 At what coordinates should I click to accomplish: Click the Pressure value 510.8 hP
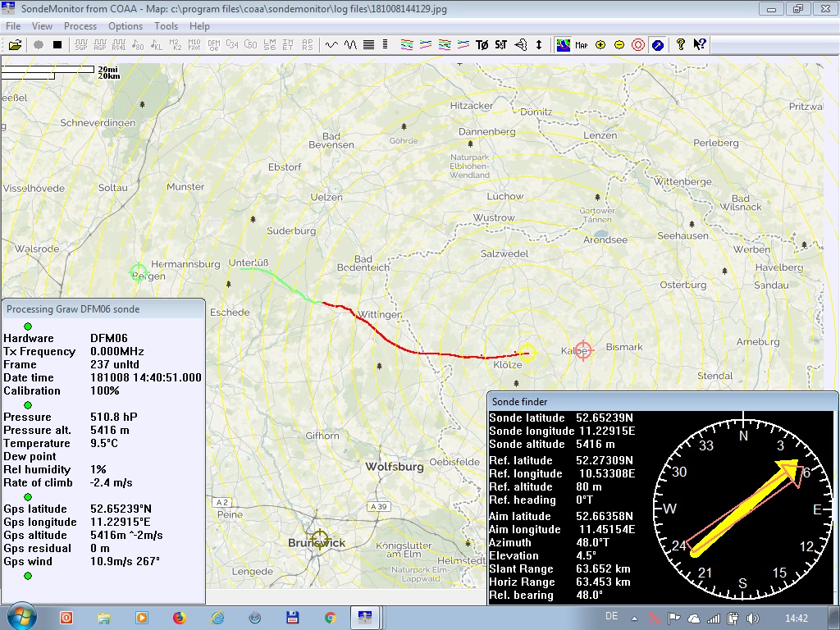coord(113,417)
